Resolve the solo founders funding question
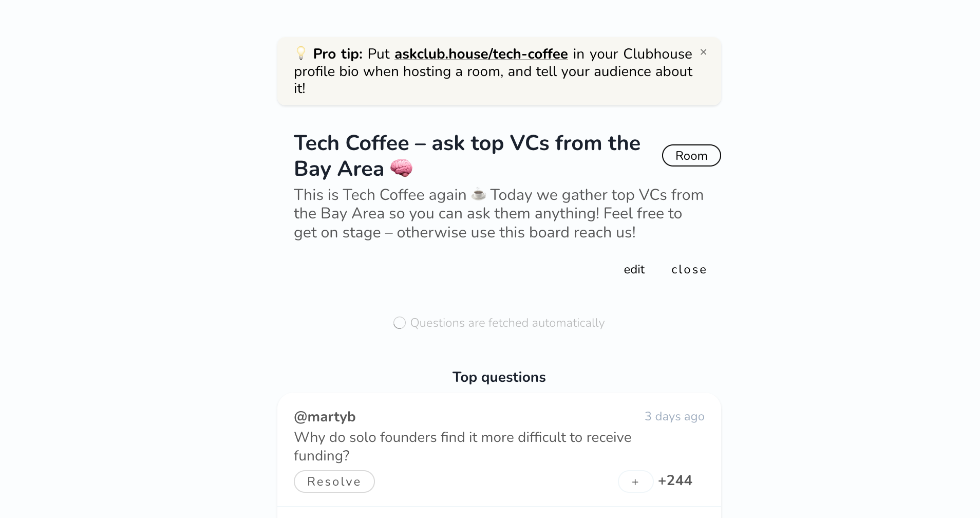The height and width of the screenshot is (518, 980). click(334, 482)
